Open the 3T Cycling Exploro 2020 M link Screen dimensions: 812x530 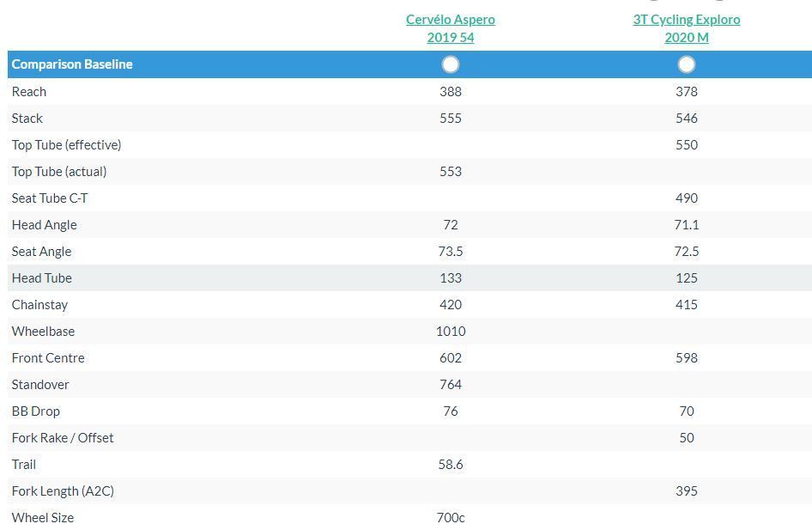686,28
